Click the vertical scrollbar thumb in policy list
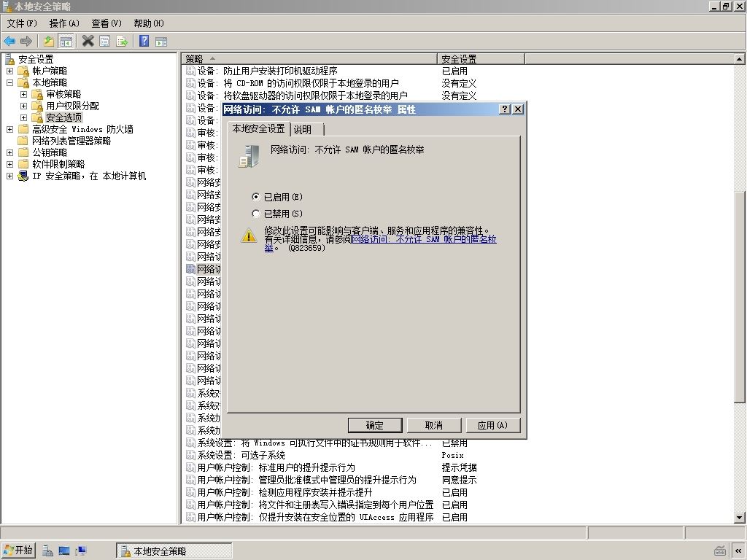The image size is (747, 560). pos(740,297)
